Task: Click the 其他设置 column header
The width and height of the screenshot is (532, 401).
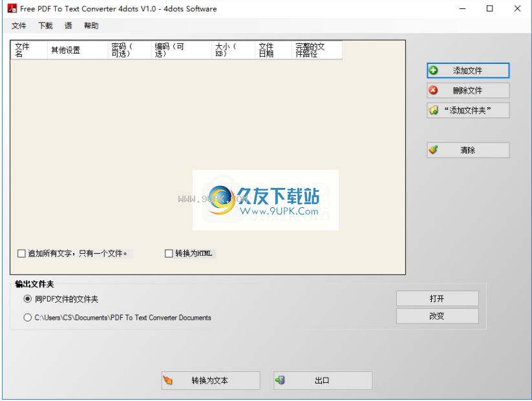Action: point(78,50)
